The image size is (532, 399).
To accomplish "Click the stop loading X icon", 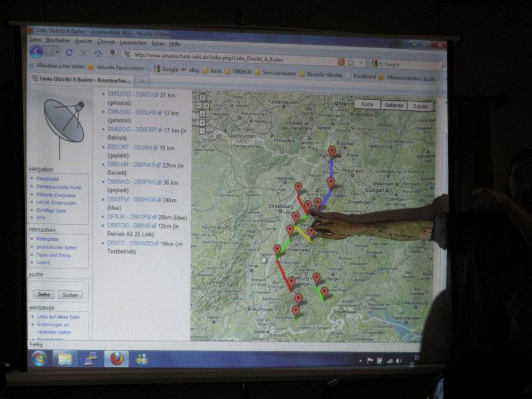I will click(x=84, y=53).
